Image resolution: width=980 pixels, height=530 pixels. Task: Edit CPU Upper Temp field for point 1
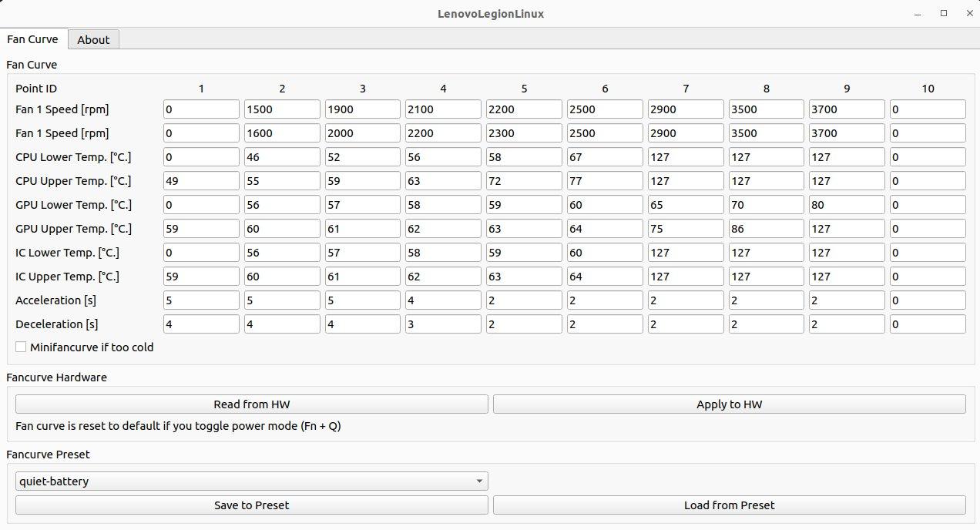point(201,181)
